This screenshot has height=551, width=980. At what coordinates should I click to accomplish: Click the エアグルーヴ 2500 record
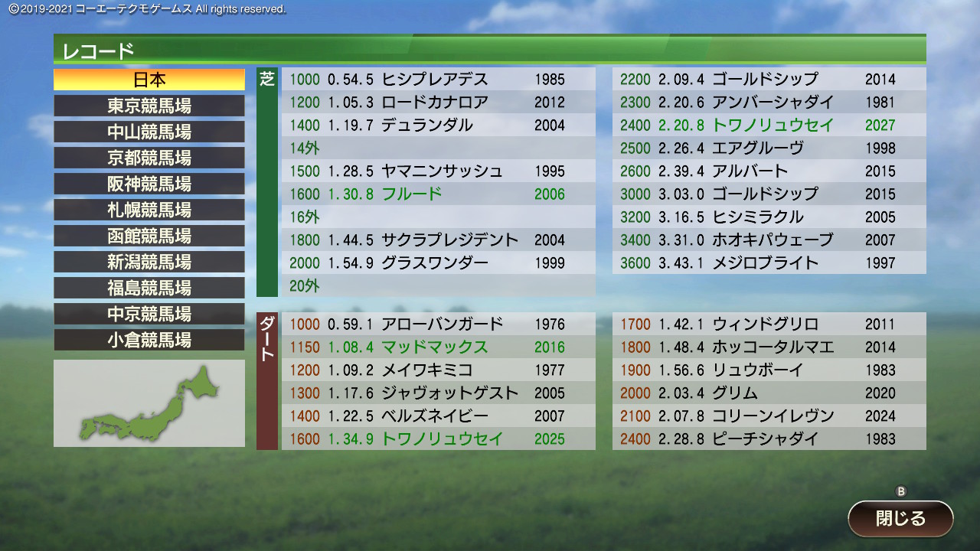(x=769, y=148)
